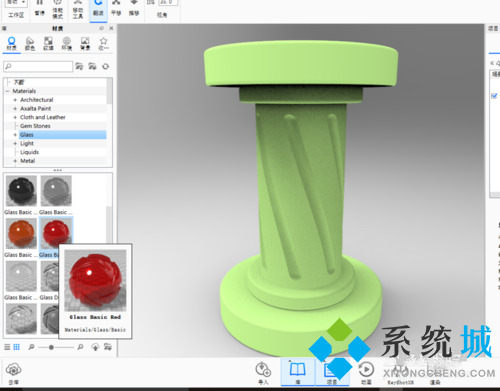Click the larger thumbnails magnifier icon
This screenshot has width=500, height=391.
click(80, 347)
